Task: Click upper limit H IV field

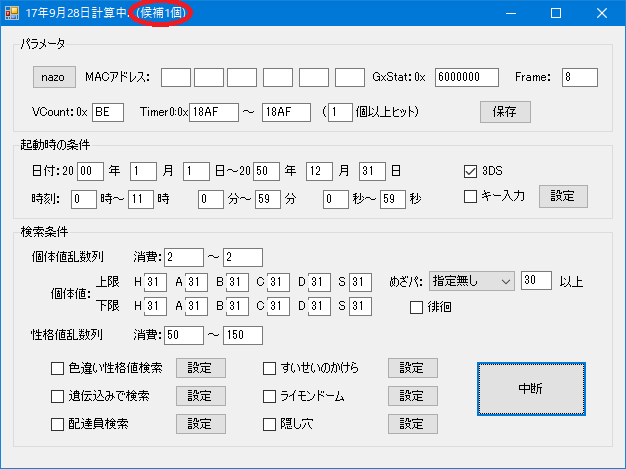Action: [155, 282]
